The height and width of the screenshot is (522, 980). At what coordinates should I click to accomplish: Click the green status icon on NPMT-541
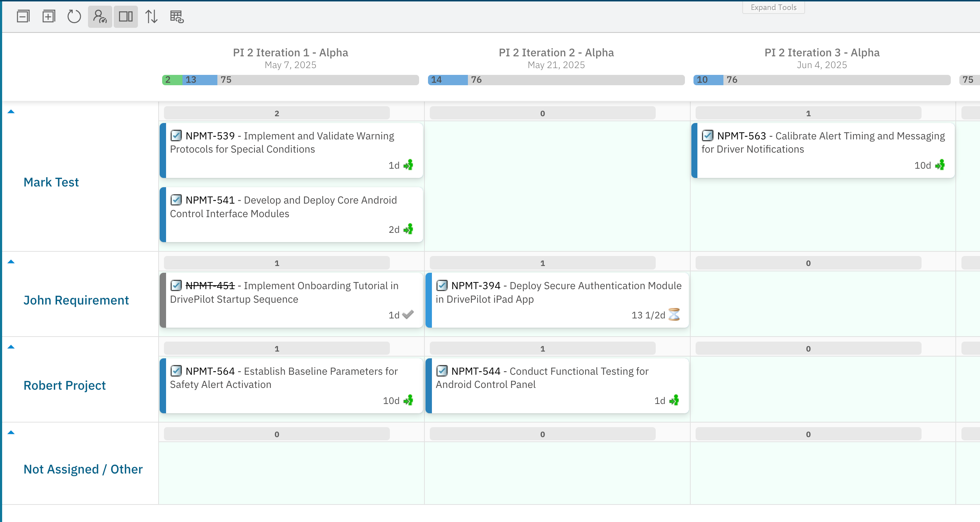point(408,229)
